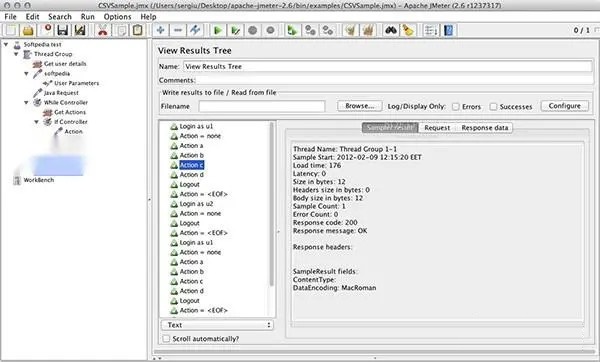Open Search with binoculars icon
Viewport: 600px width, 362px height.
coord(390,30)
